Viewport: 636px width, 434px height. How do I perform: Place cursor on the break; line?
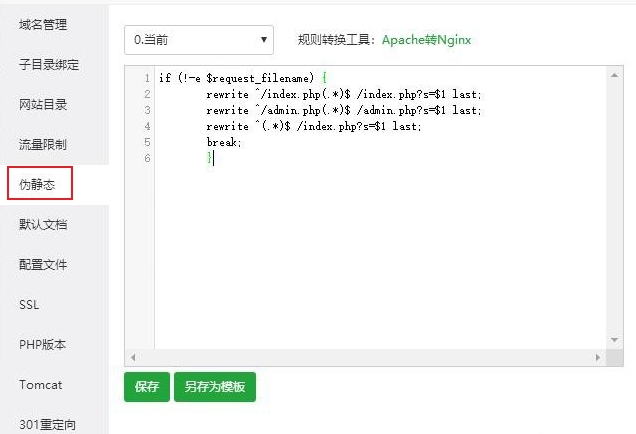point(224,142)
